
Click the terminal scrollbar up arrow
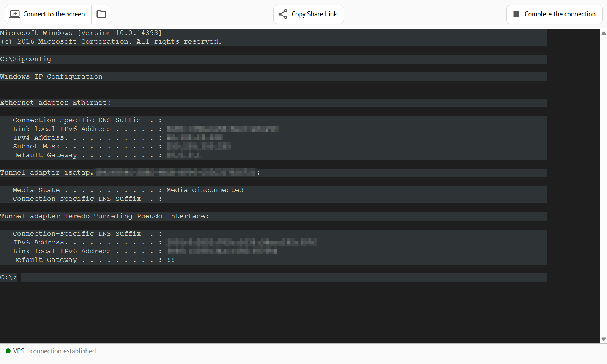point(604,33)
